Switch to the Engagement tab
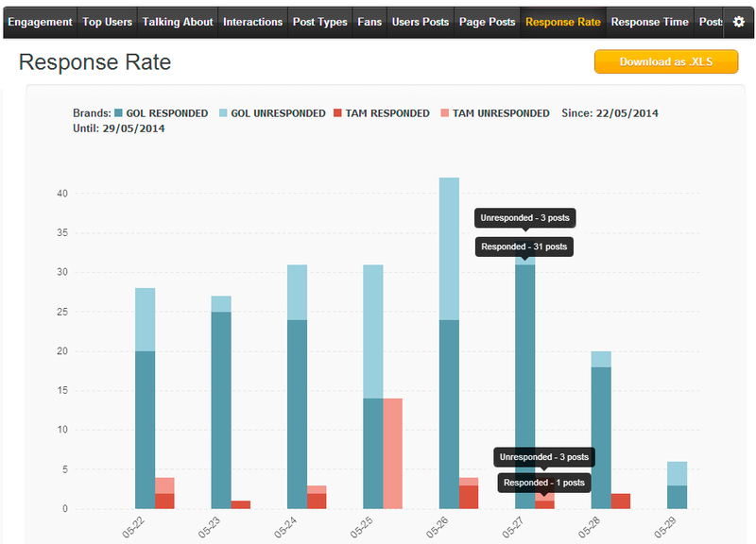This screenshot has width=756, height=544. click(40, 22)
